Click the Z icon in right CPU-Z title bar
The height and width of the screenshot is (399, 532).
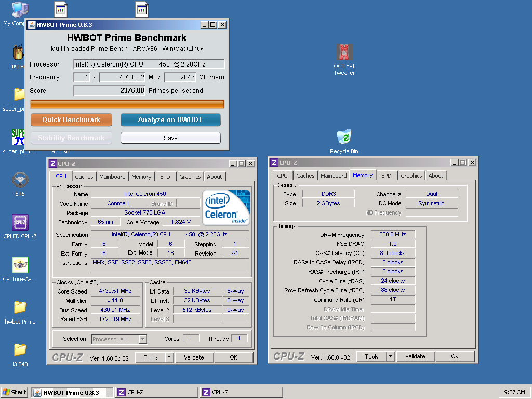274,163
